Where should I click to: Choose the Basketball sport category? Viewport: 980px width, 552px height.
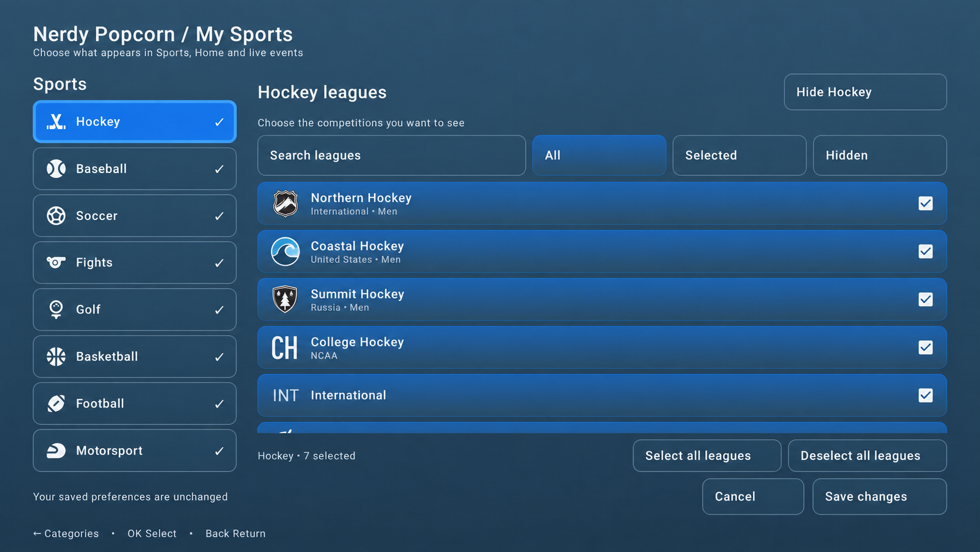(x=135, y=357)
